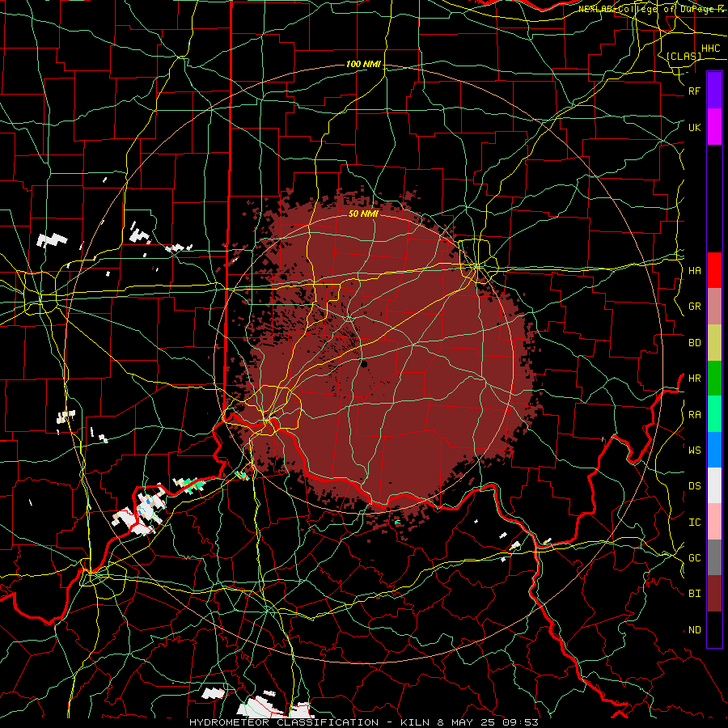
Task: Click the RA legend label
Action: [x=694, y=415]
